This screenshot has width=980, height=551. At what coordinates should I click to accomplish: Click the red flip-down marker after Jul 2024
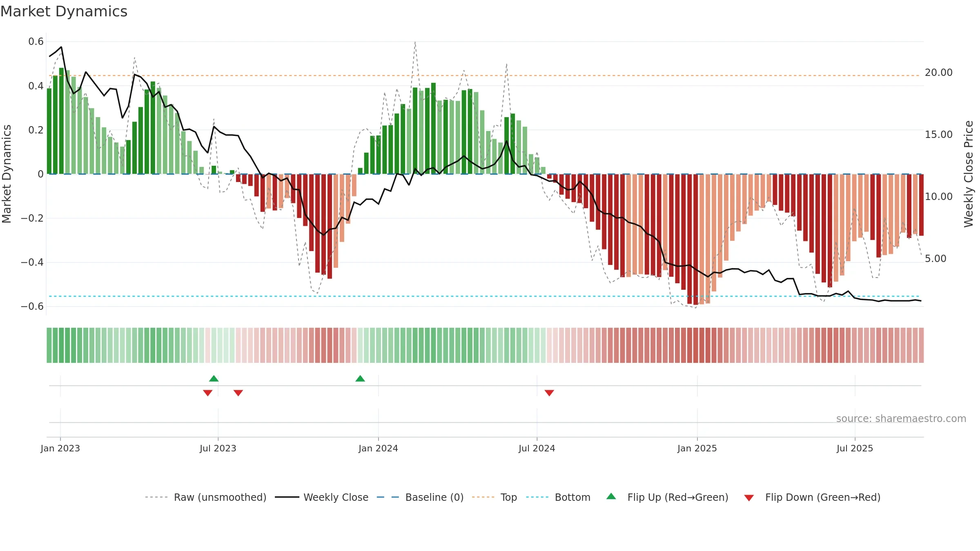tap(549, 393)
